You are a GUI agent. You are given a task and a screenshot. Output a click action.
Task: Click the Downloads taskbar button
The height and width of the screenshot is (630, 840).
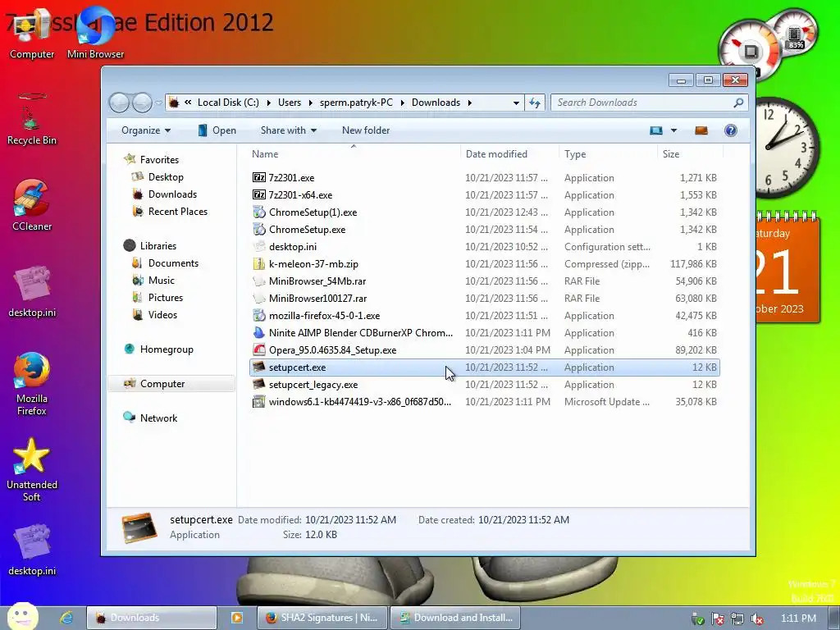152,618
